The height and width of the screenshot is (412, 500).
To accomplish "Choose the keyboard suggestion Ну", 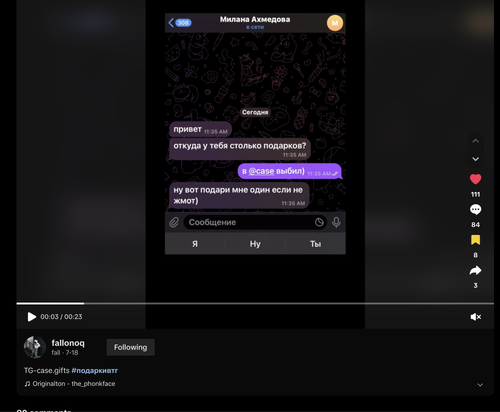I will 255,244.
